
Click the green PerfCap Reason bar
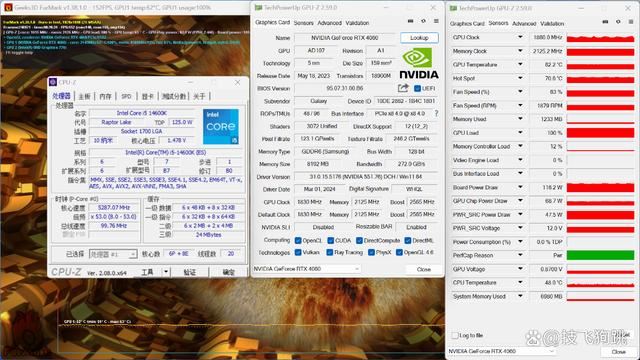point(600,256)
